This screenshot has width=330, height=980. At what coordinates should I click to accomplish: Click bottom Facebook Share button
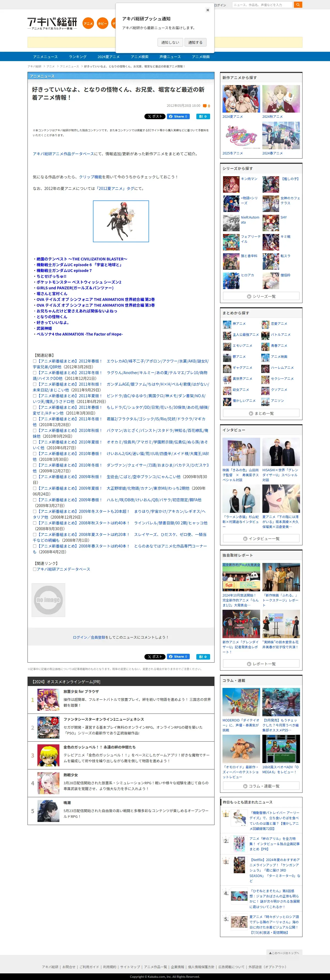178,657
